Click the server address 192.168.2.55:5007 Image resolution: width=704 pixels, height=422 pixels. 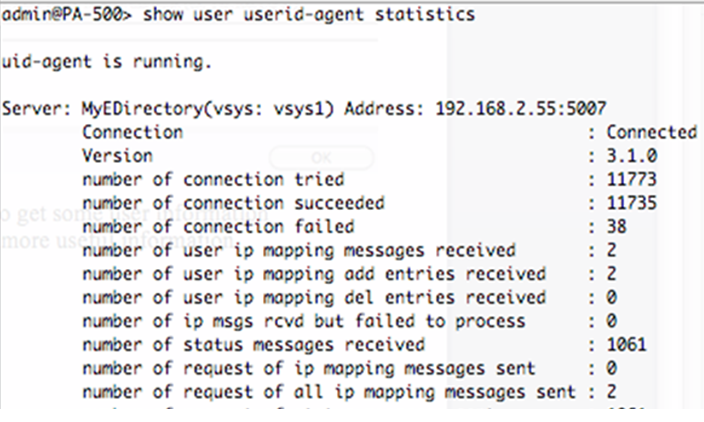pos(520,107)
